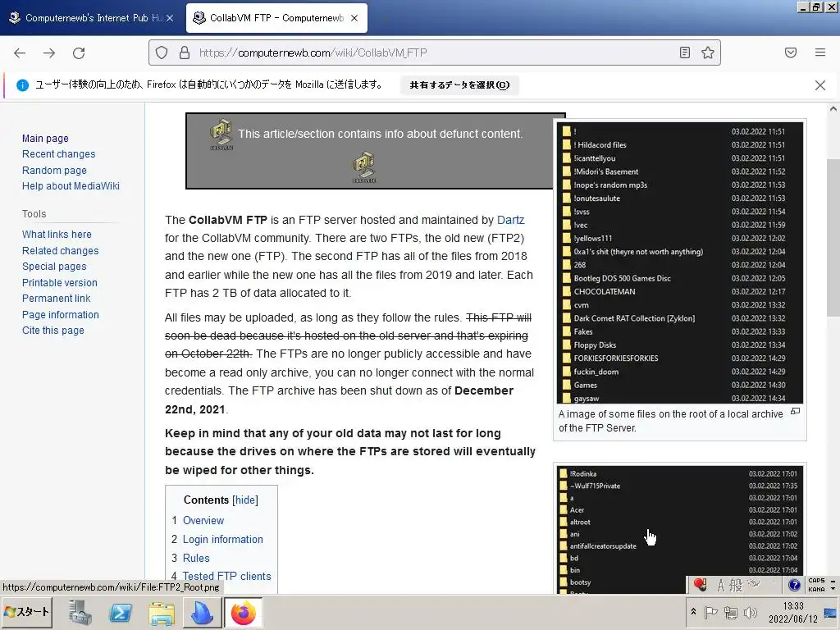This screenshot has width=840, height=630.
Task: Jump to Overview section
Action: coord(203,520)
